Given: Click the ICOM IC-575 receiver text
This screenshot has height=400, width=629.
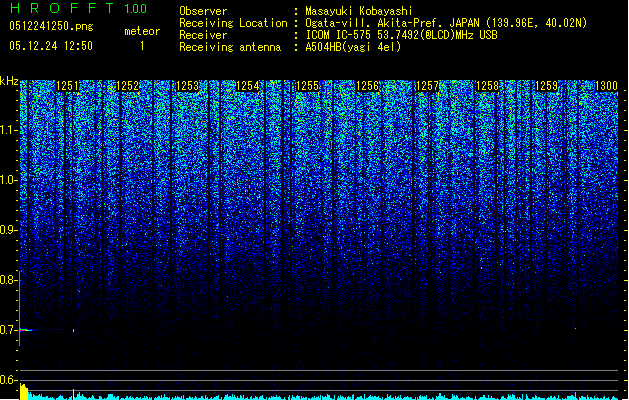Looking at the screenshot, I should [401, 35].
